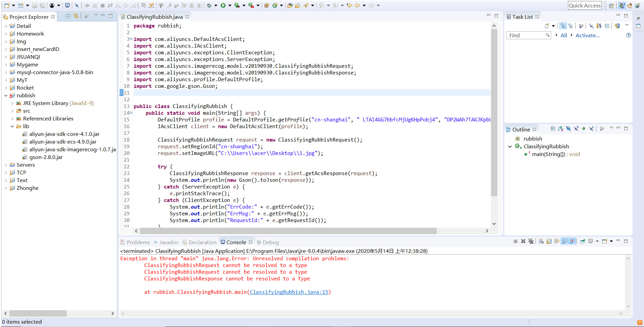Toggle Show Console on Standard Error
644x327 pixels.
pos(573,241)
